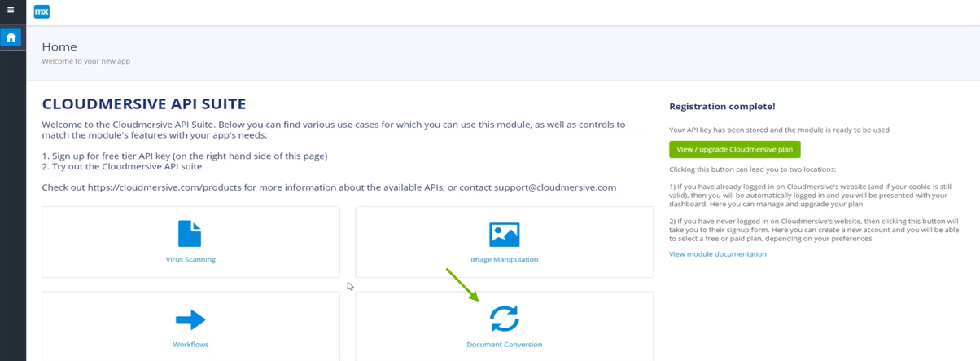The image size is (980, 361).
Task: Click the Virus Scanning file icon
Action: [x=190, y=234]
